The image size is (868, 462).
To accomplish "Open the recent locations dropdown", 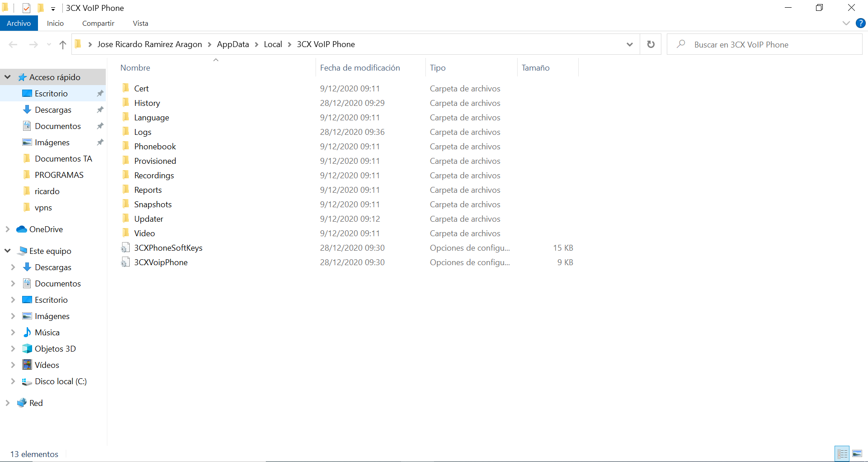I will (x=49, y=44).
